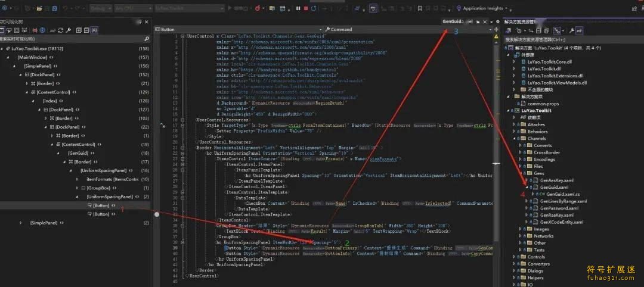Screen dimensions: 644x287
Task: Select common.props in Solution Explorer
Action: pos(543,104)
